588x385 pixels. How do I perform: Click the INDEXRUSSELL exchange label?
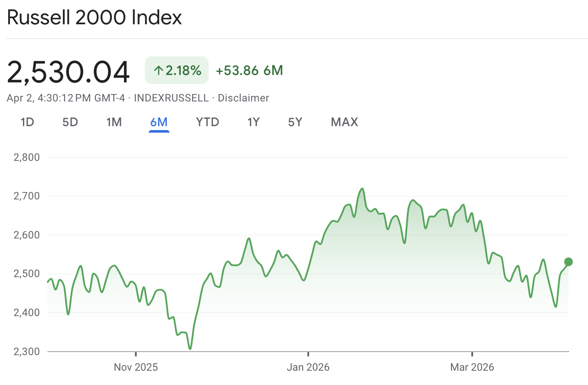171,98
